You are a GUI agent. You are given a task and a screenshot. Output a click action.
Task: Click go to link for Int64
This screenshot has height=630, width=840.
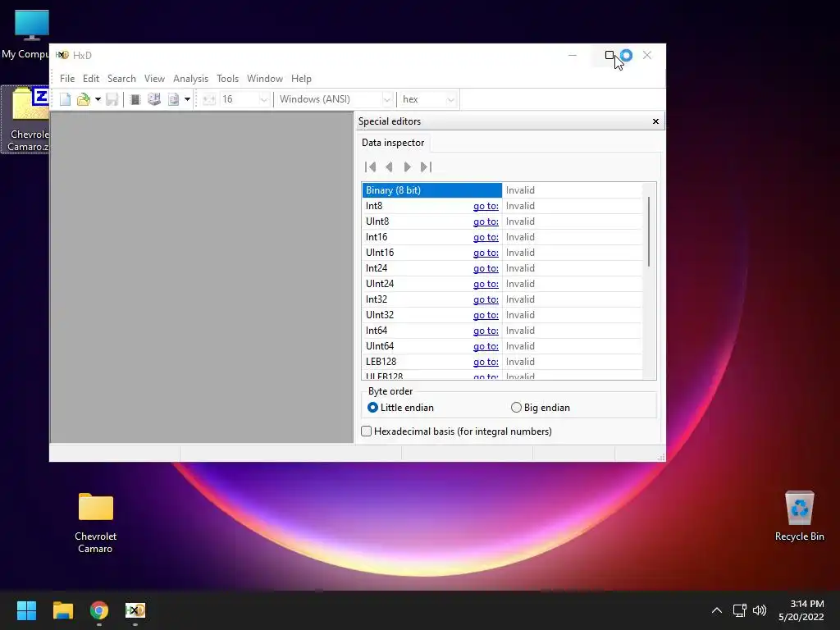[486, 331]
